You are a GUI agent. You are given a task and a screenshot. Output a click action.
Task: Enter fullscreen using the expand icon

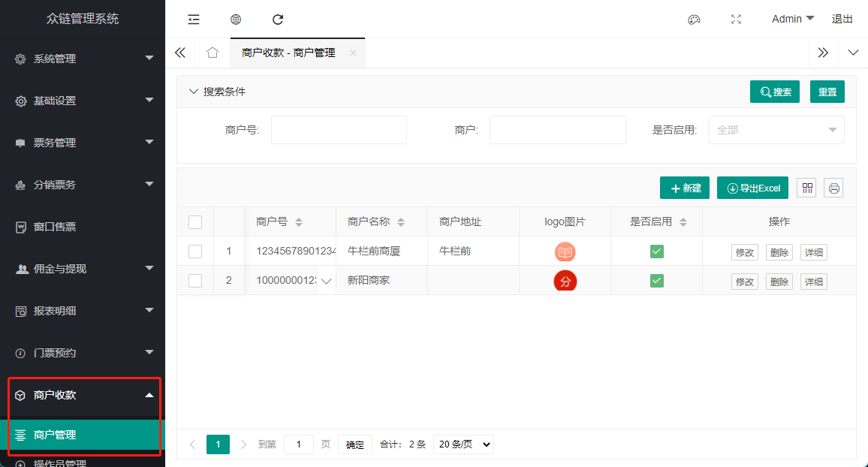(x=736, y=19)
